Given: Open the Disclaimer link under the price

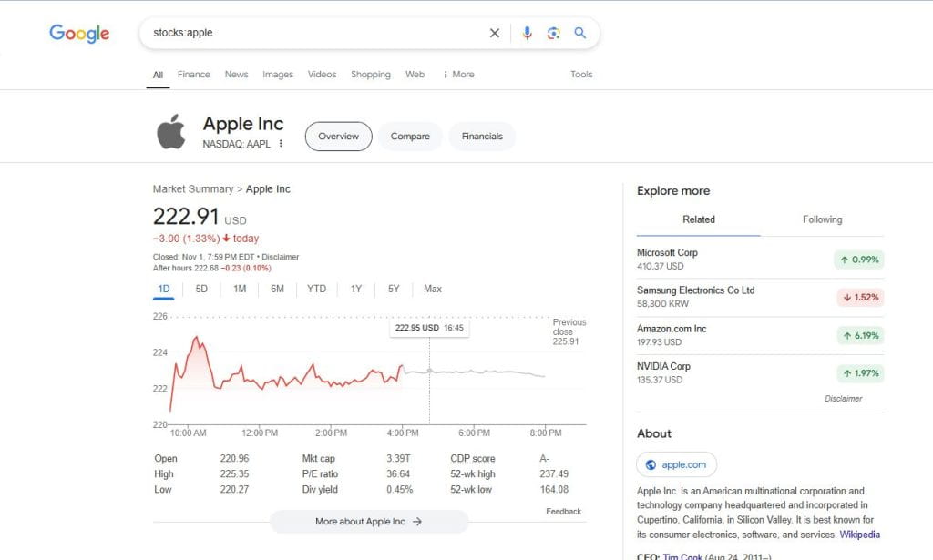Looking at the screenshot, I should 281,257.
